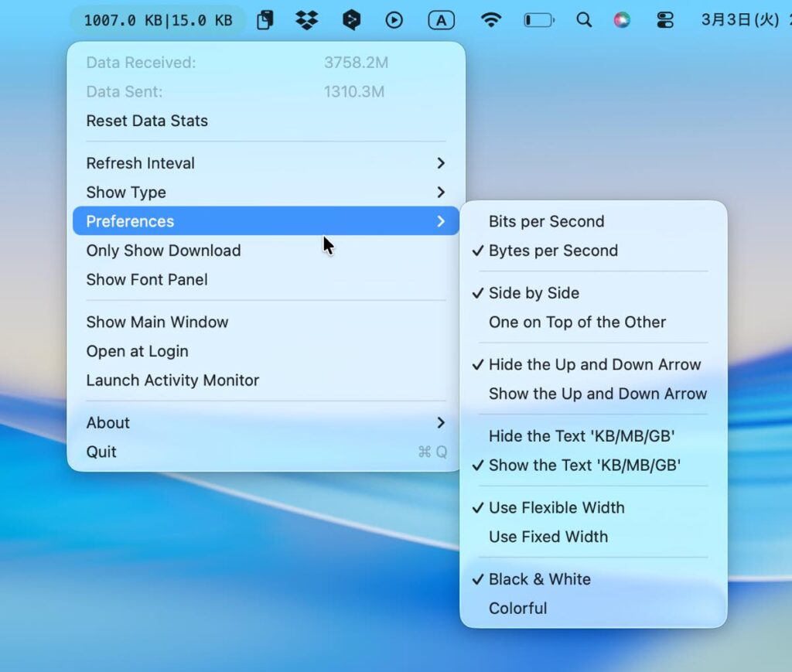Open Control Center icon
Image resolution: width=792 pixels, height=672 pixels.
(665, 21)
